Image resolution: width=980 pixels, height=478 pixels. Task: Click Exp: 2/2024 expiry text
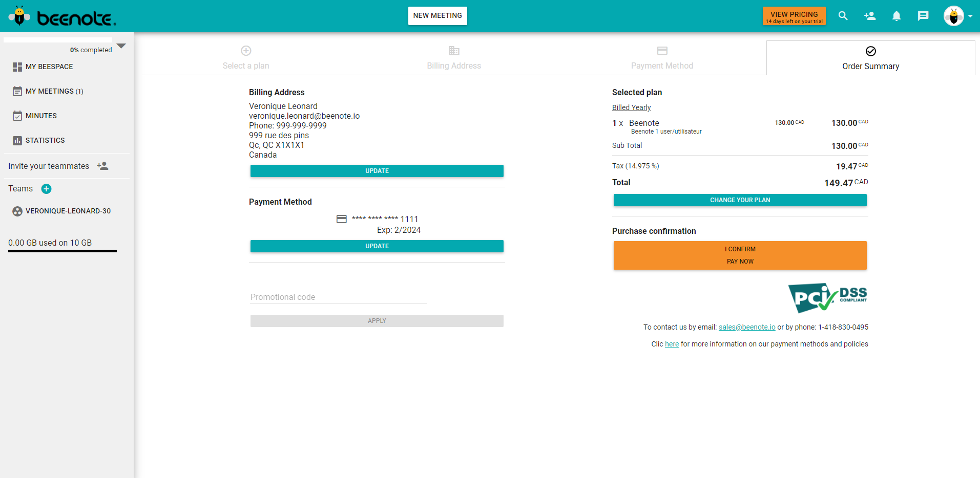399,230
